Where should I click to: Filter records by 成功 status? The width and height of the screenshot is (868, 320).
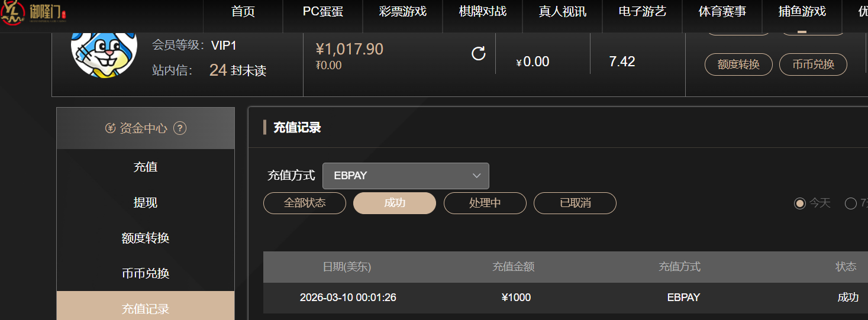[x=395, y=203]
